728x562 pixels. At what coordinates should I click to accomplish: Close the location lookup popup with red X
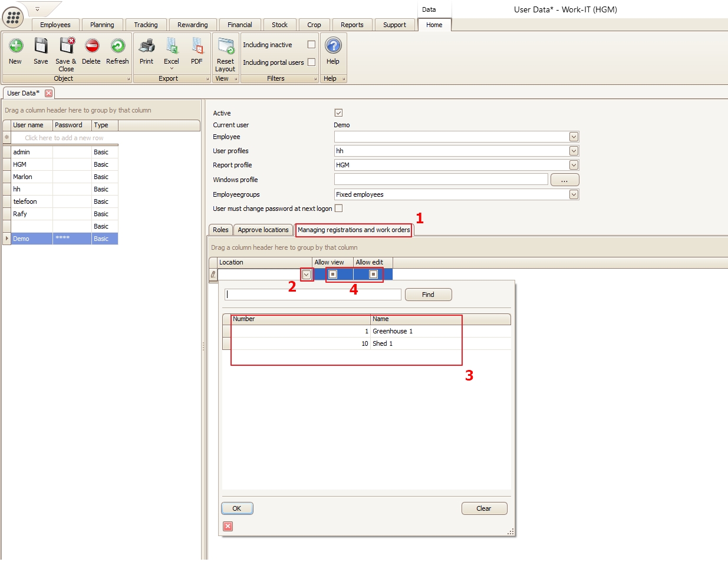(x=228, y=526)
